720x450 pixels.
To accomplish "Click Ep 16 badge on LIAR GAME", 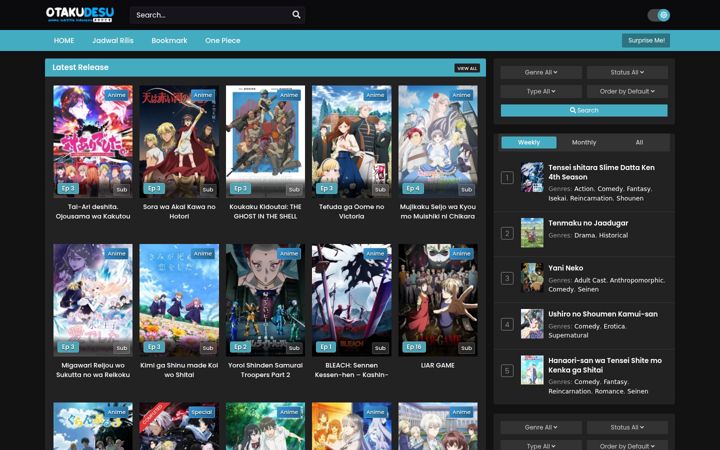I will [414, 347].
